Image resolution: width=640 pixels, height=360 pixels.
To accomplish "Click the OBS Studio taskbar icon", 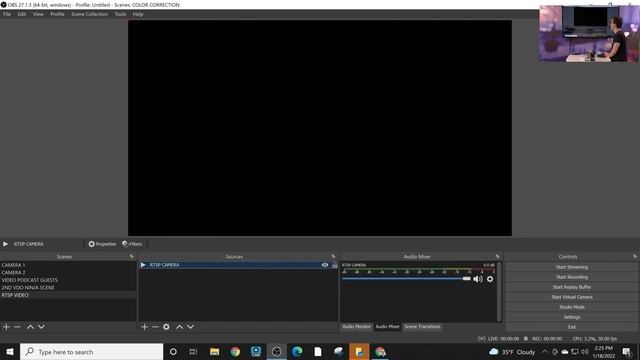I will tap(277, 352).
